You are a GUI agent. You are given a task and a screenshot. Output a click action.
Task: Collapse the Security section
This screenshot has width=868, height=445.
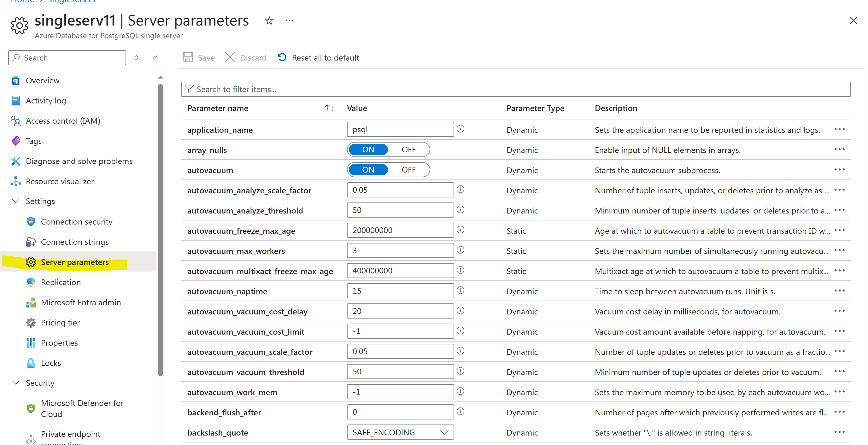coord(15,383)
